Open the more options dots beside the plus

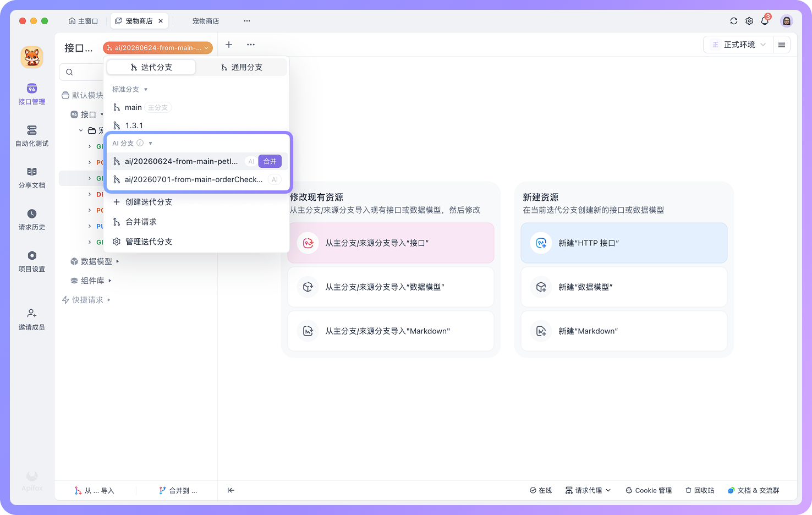coord(251,45)
